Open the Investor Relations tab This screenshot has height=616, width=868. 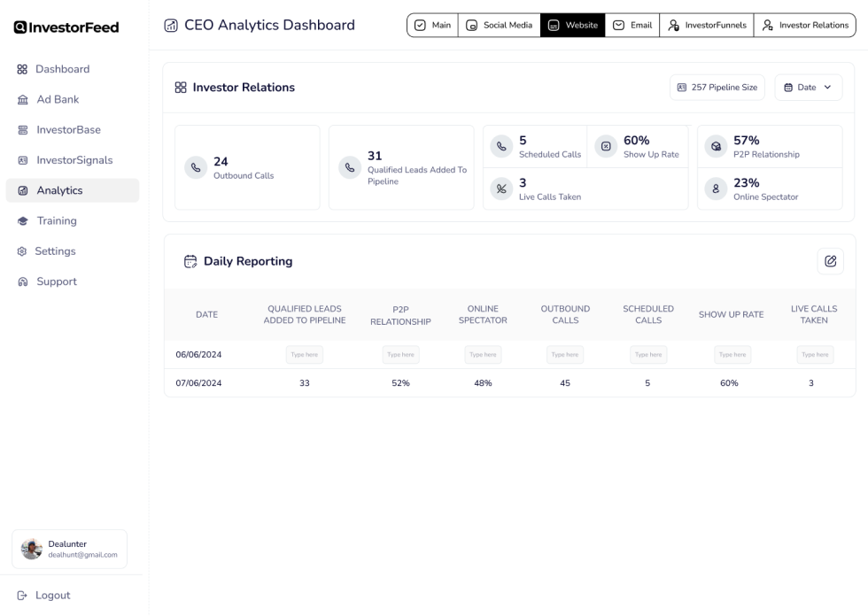(x=804, y=26)
